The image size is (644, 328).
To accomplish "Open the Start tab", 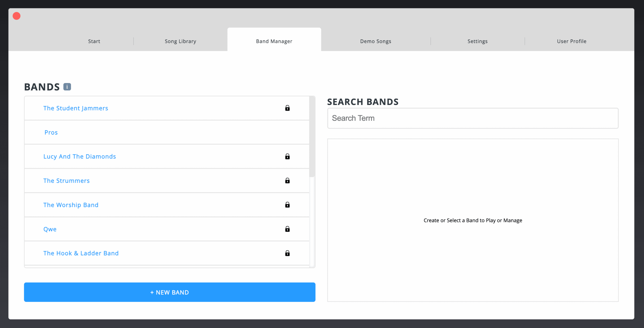I will pyautogui.click(x=94, y=41).
